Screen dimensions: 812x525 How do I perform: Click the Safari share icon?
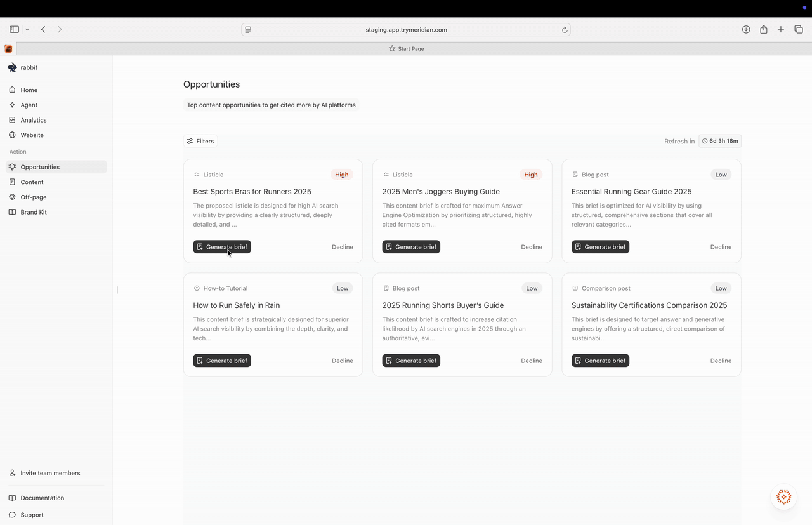[764, 29]
